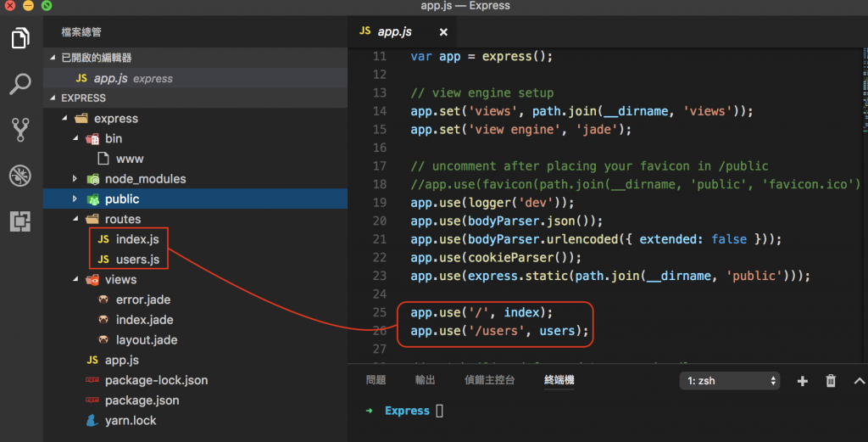Collapse the EXPRESS workspace section
Image resolution: width=868 pixels, height=442 pixels.
point(53,98)
